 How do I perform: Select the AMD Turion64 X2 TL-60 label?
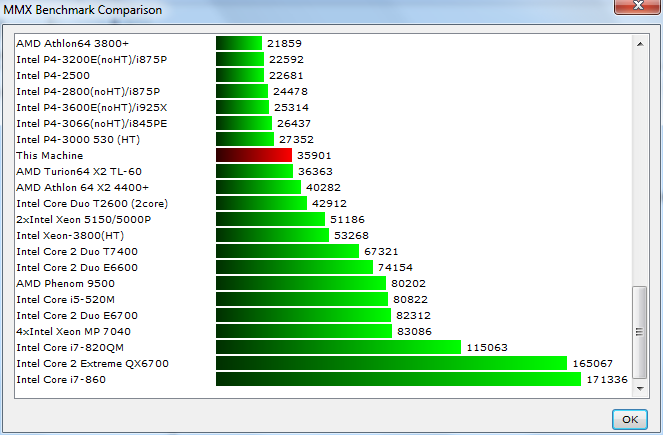[79, 172]
